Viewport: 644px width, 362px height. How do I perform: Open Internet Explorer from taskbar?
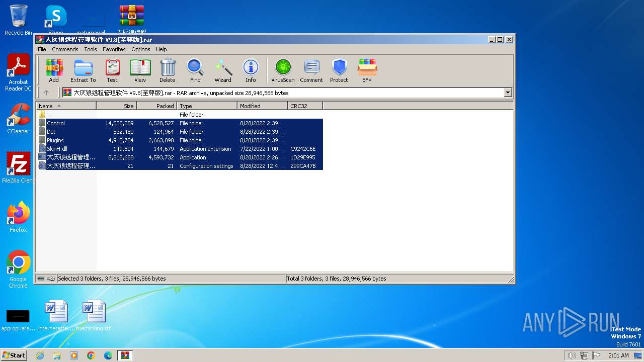(40, 355)
